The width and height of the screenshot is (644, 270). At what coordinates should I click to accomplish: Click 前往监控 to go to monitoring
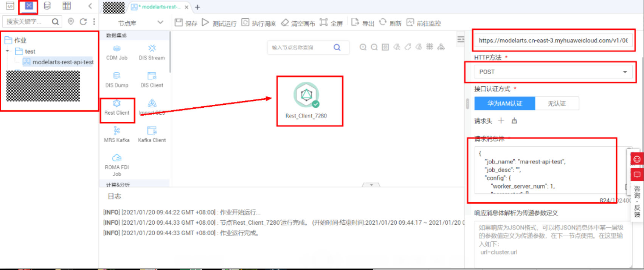click(x=424, y=23)
